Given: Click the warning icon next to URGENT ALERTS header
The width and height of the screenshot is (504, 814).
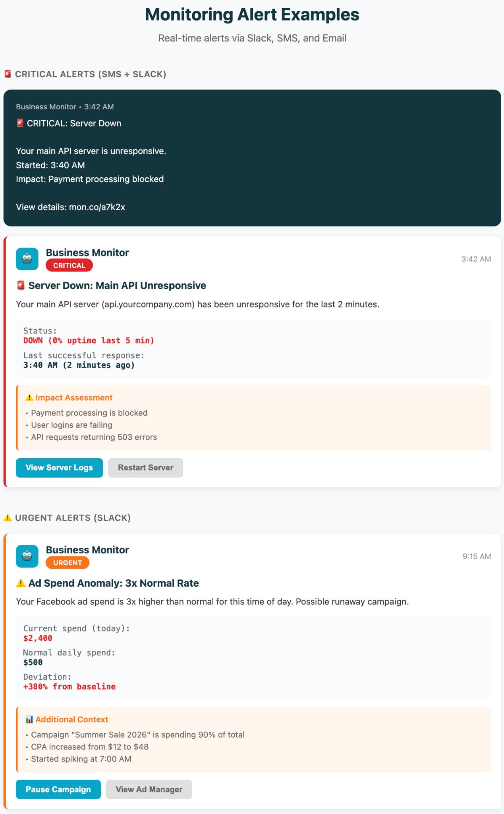Looking at the screenshot, I should pyautogui.click(x=8, y=517).
